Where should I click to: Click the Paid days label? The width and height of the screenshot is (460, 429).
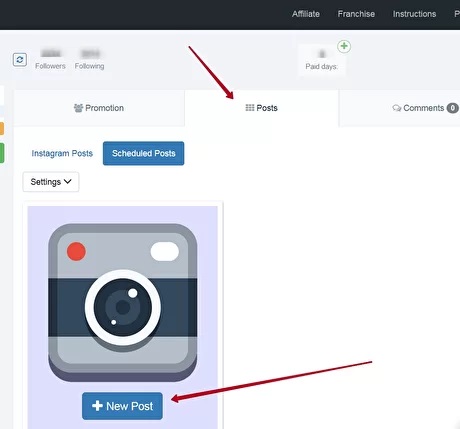[x=322, y=67]
